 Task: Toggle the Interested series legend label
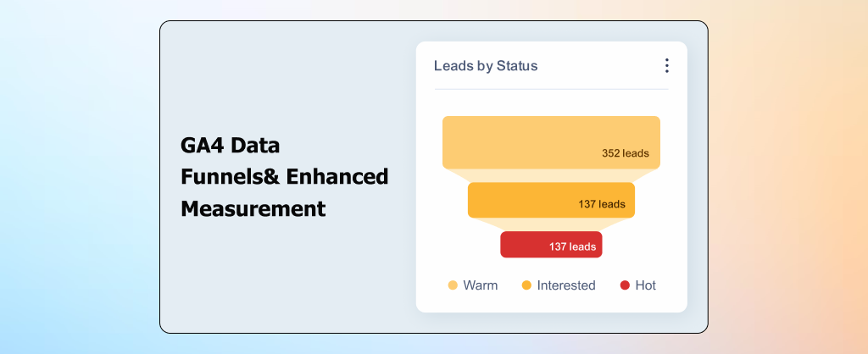pos(565,285)
